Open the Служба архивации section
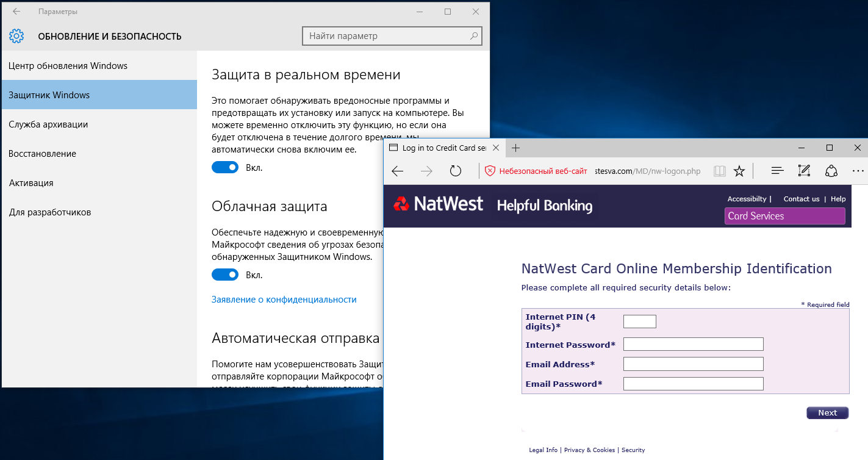 (x=99, y=124)
